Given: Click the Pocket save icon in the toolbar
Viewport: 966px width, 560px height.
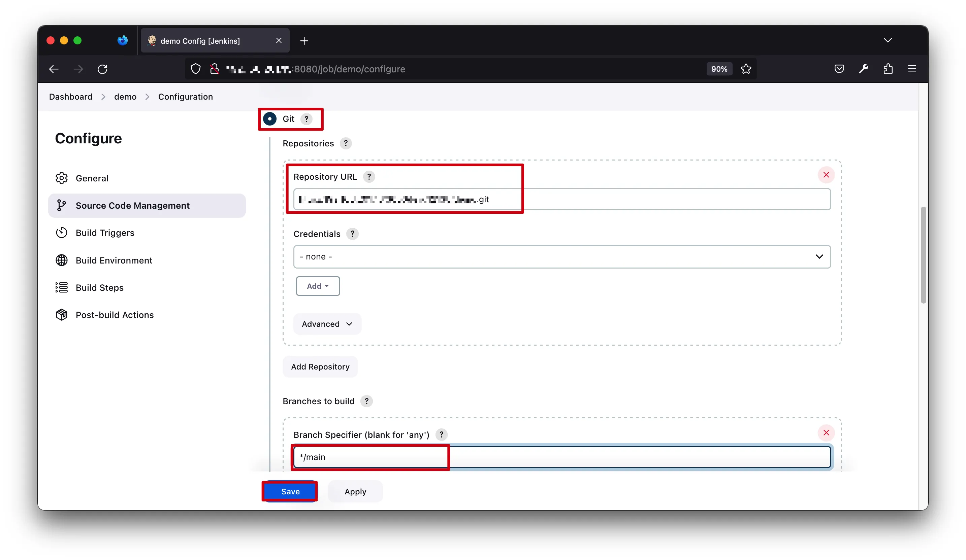Looking at the screenshot, I should coord(839,69).
